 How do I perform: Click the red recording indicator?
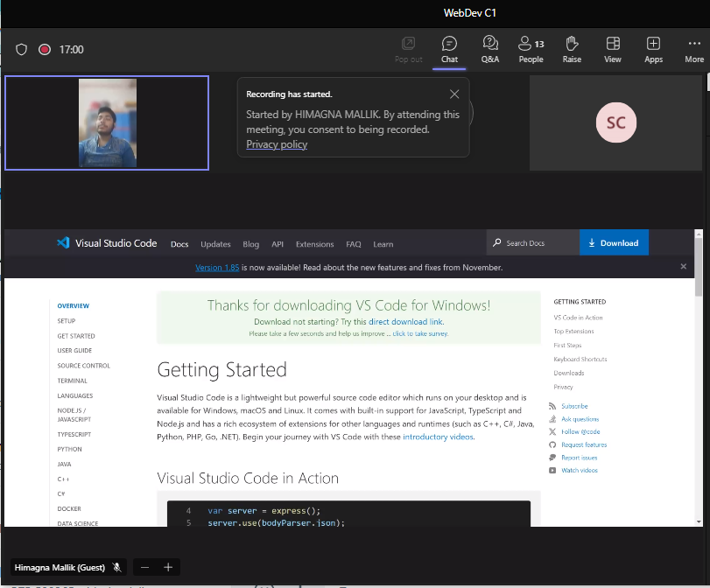(x=45, y=49)
